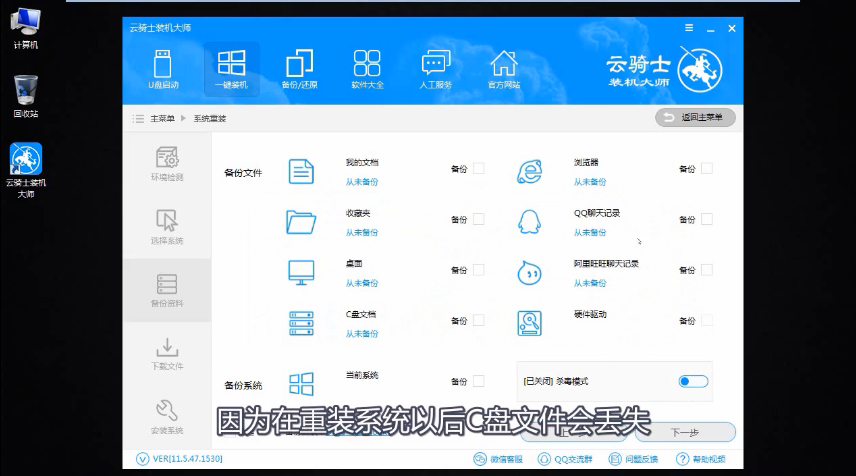Click the 备份文件 section label

coord(243,173)
